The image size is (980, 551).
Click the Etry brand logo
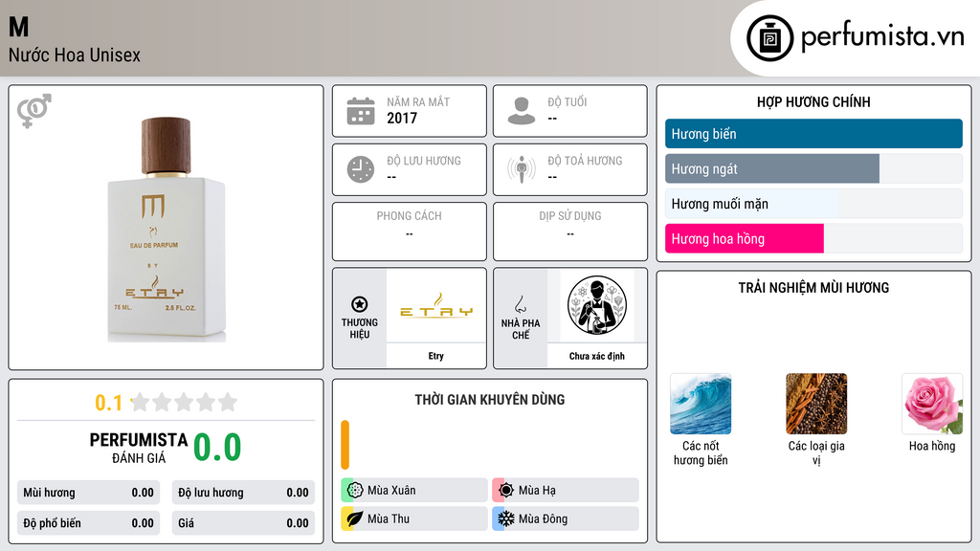pyautogui.click(x=436, y=305)
